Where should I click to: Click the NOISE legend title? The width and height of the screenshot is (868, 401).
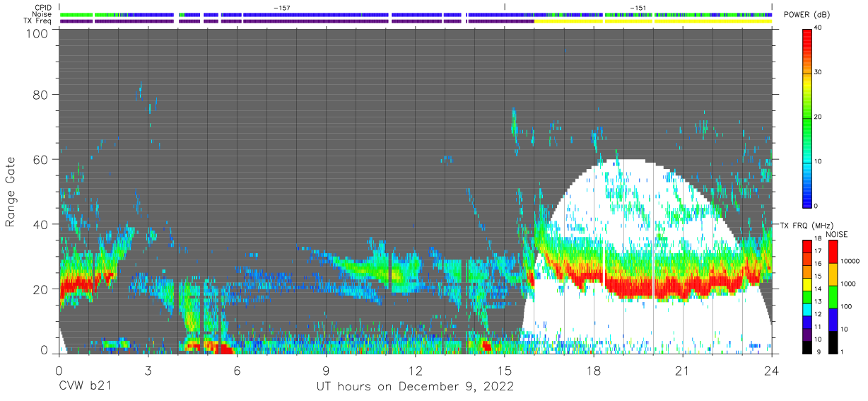(x=837, y=234)
